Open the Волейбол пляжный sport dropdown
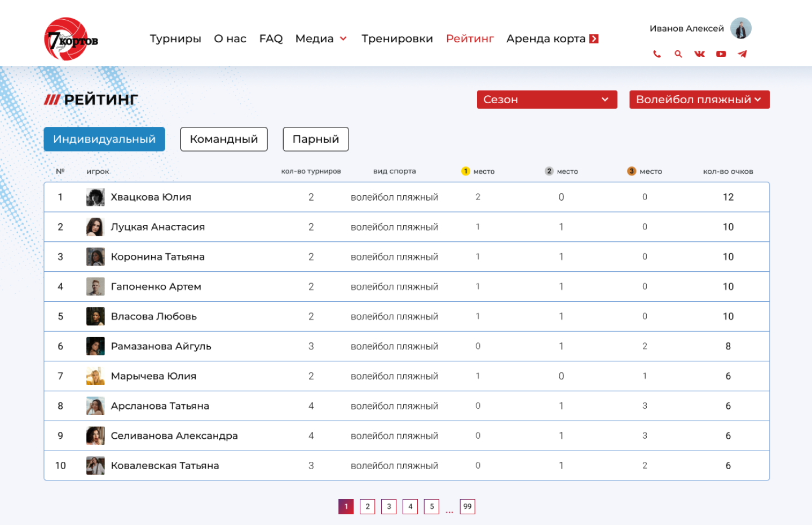 pos(699,100)
